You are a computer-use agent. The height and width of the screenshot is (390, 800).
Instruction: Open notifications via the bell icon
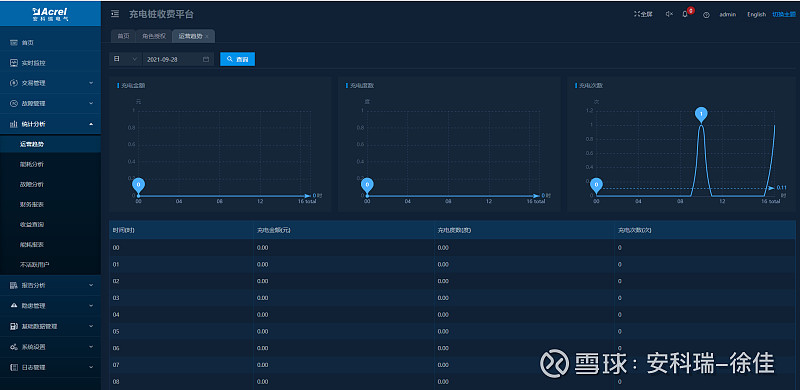click(685, 14)
